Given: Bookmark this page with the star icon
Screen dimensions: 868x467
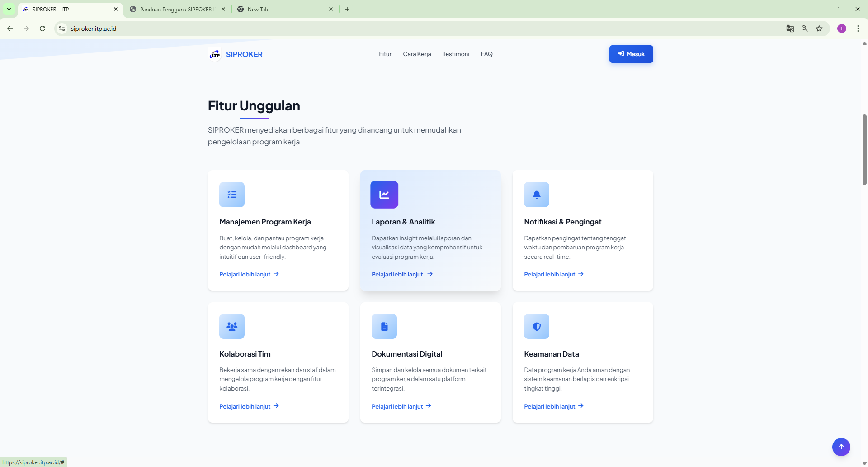Looking at the screenshot, I should [819, 29].
